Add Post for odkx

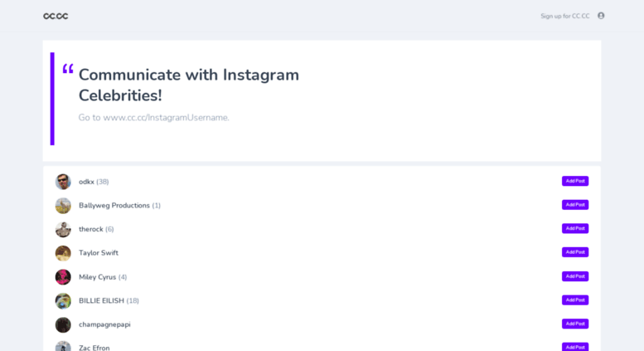click(575, 181)
